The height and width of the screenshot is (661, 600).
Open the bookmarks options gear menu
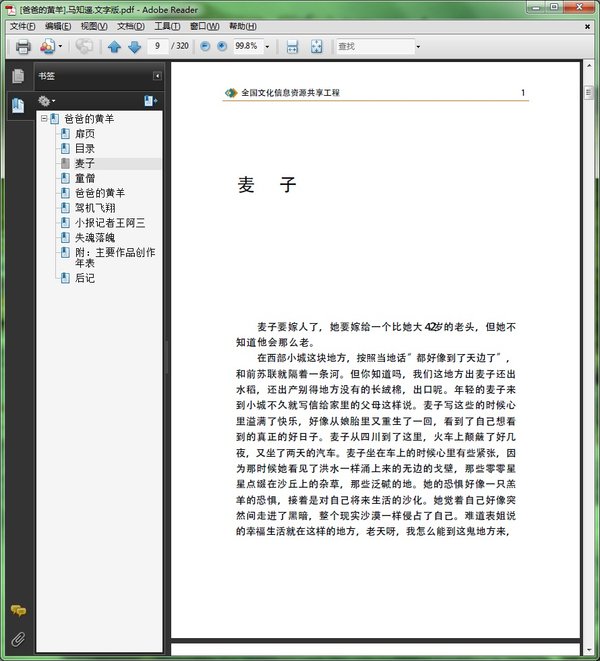tap(46, 101)
